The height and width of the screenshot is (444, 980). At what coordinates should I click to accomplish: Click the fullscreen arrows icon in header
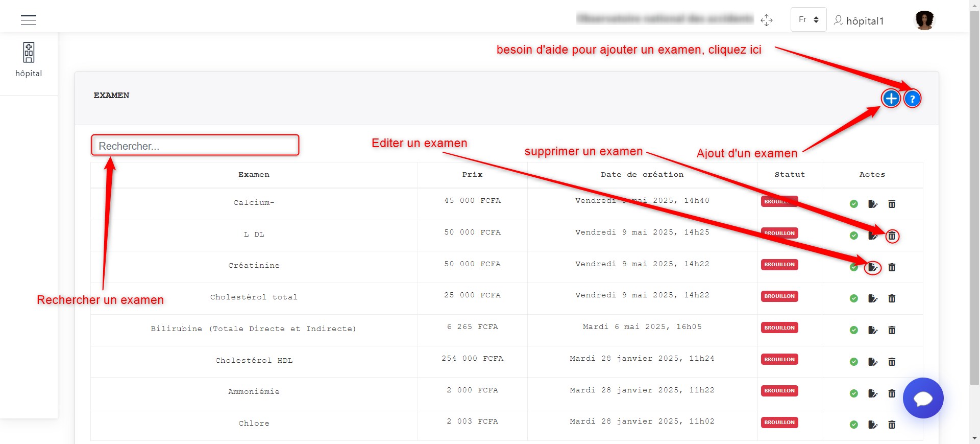pyautogui.click(x=767, y=20)
